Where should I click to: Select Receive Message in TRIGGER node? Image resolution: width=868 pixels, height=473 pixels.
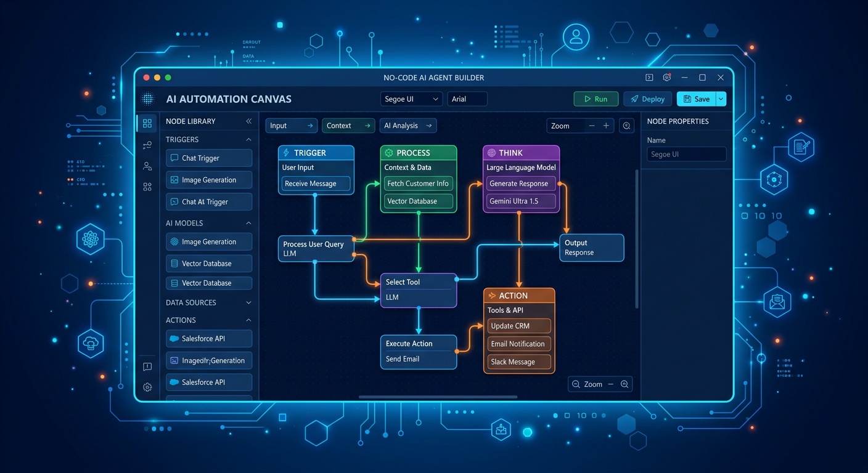(316, 184)
